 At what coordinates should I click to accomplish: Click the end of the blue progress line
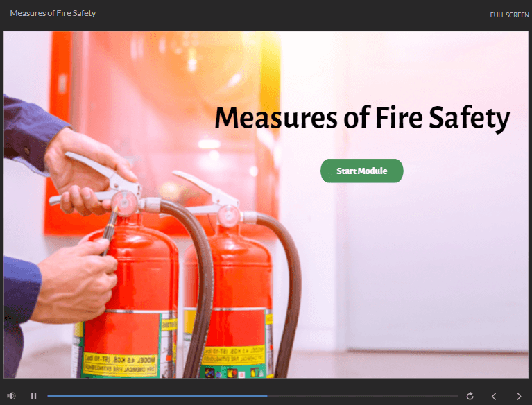click(266, 396)
